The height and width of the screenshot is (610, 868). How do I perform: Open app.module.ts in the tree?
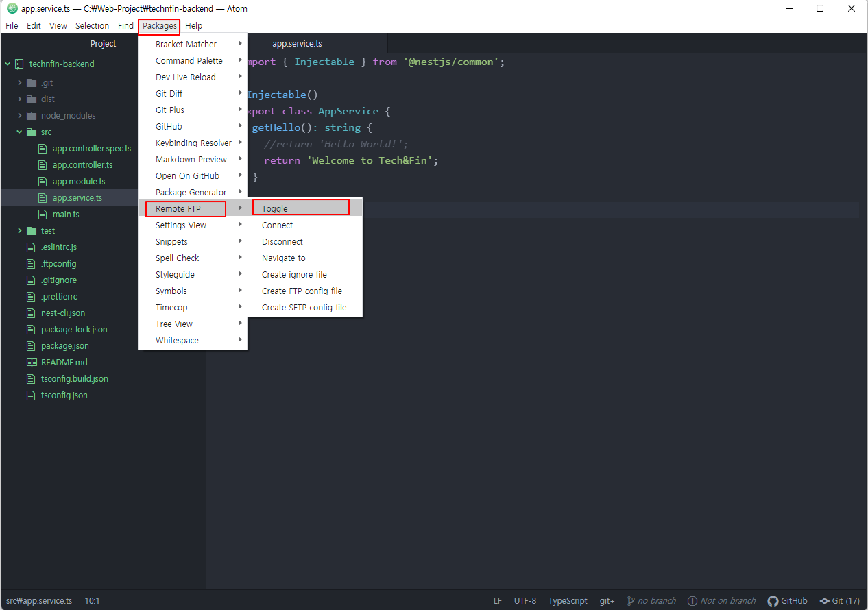79,181
